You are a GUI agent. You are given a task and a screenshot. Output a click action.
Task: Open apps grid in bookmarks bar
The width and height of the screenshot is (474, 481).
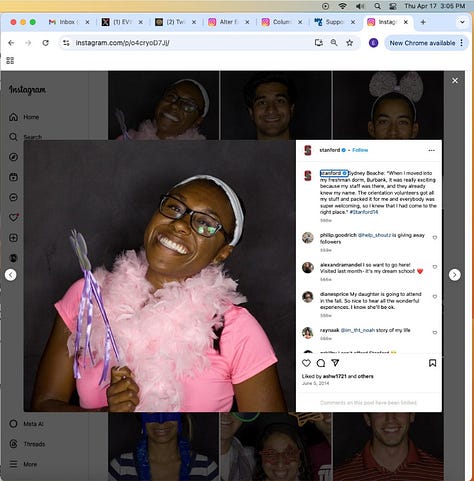(10, 60)
